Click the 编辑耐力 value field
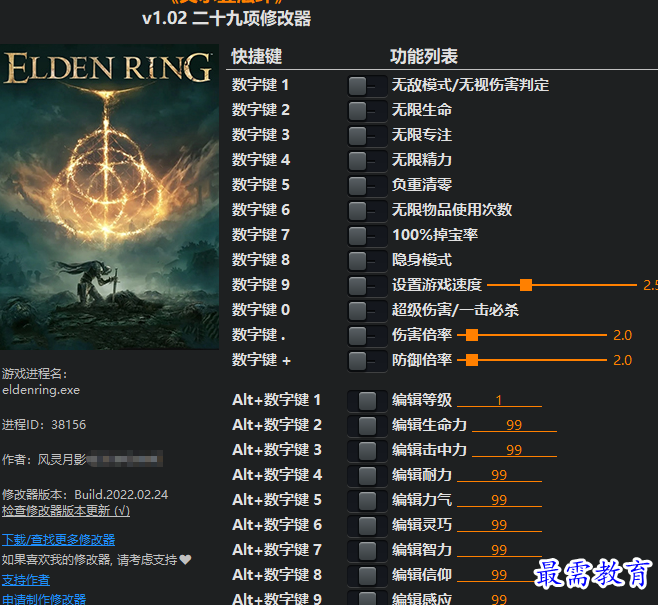 499,475
